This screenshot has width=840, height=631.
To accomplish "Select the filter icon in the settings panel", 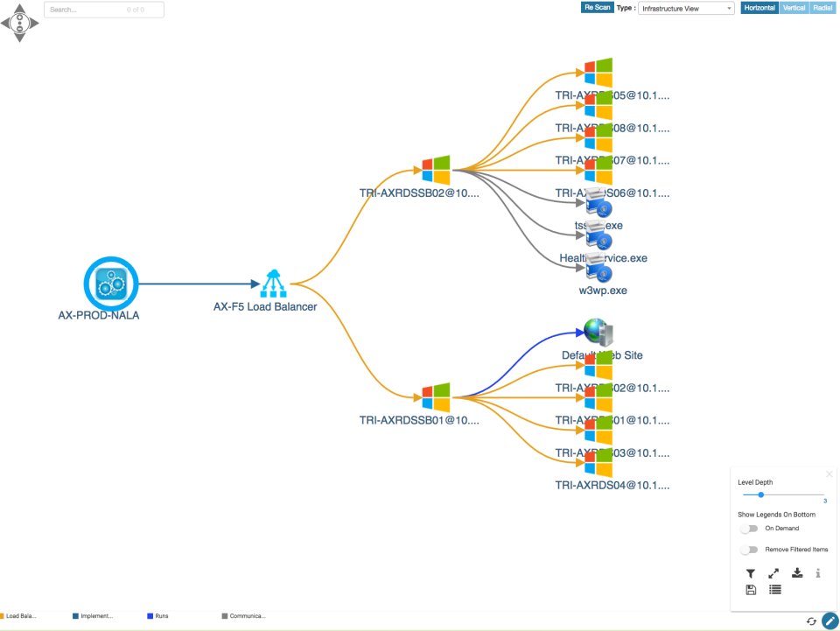I will [750, 573].
